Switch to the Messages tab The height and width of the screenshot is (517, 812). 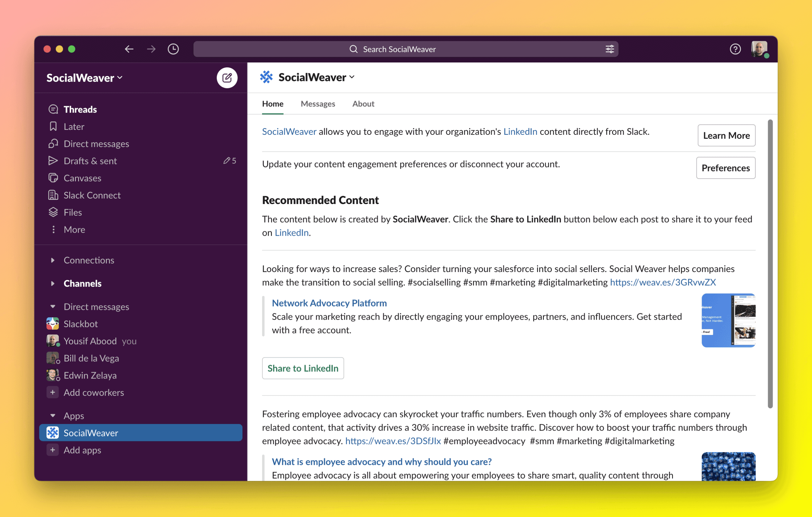pyautogui.click(x=318, y=104)
